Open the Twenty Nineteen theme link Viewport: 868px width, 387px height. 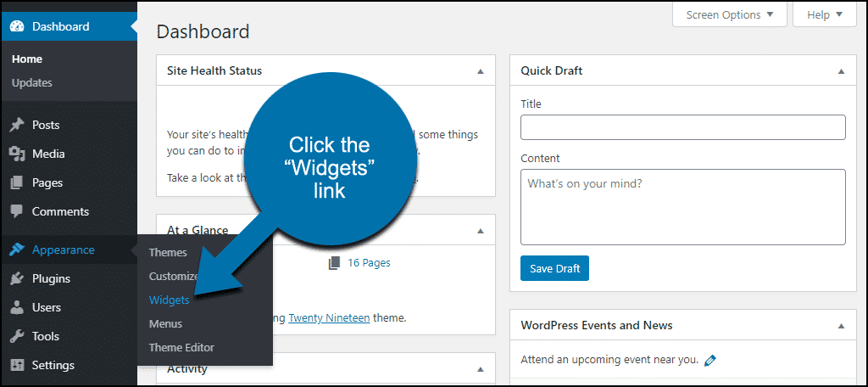click(330, 318)
